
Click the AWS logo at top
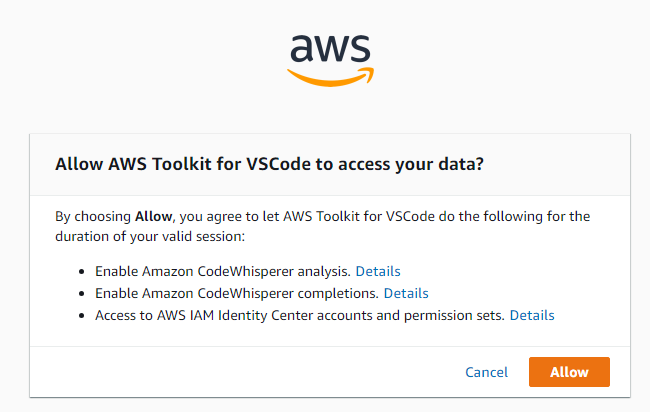(x=330, y=61)
